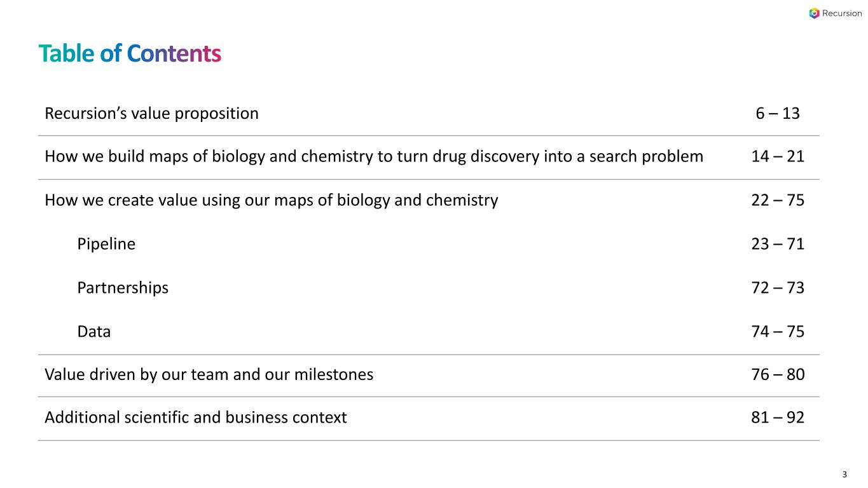Open Additional scientific and business context
This screenshot has height=488, width=868.
pyautogui.click(x=196, y=418)
